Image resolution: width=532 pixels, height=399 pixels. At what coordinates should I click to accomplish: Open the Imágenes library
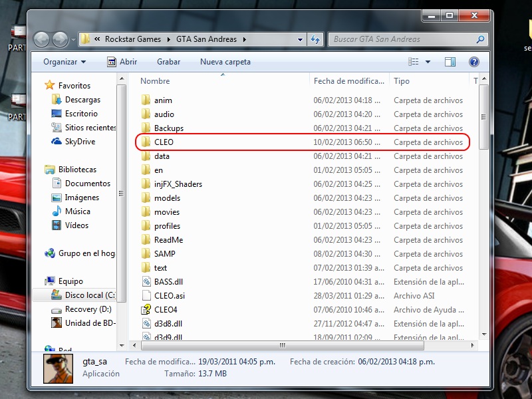click(82, 198)
